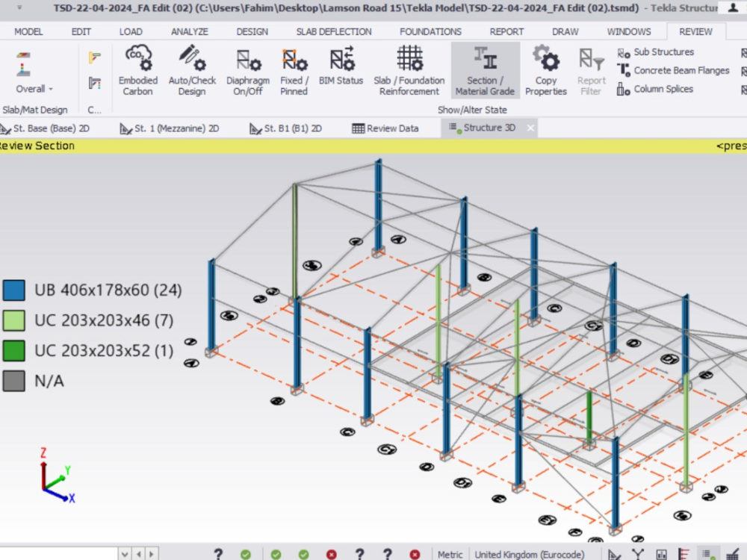The image size is (747, 560).
Task: Click dark green UC 203x203x52 swatch
Action: point(13,350)
